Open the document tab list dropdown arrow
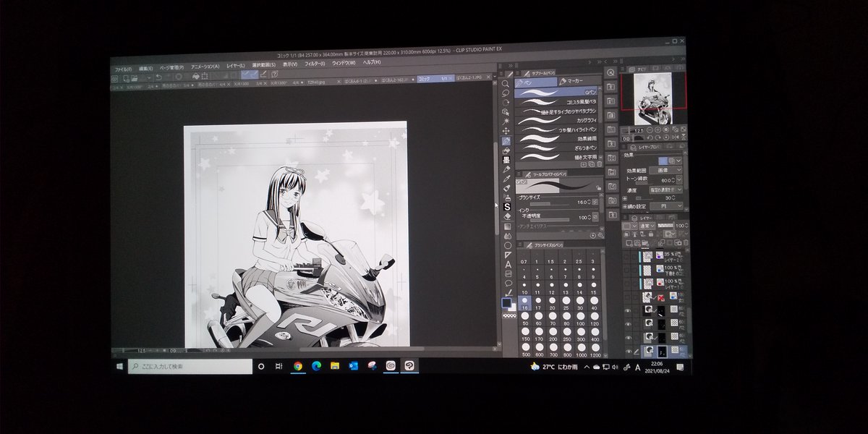868x434 pixels. 495,77
